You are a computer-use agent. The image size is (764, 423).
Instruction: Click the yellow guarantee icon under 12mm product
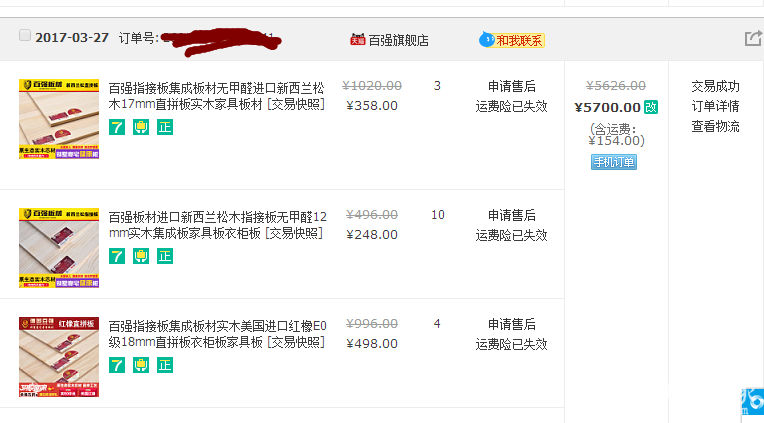[x=141, y=256]
